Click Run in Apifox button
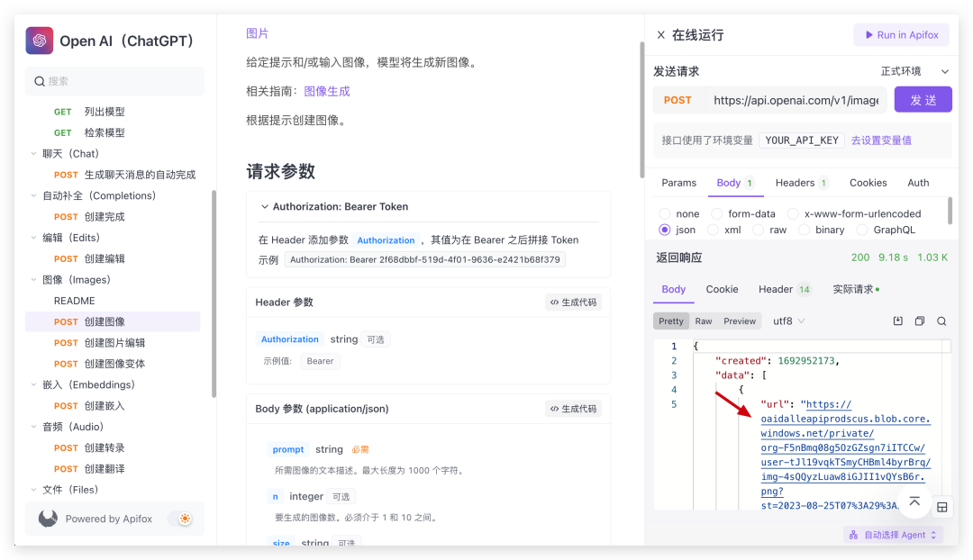The height and width of the screenshot is (560, 973). (x=901, y=34)
